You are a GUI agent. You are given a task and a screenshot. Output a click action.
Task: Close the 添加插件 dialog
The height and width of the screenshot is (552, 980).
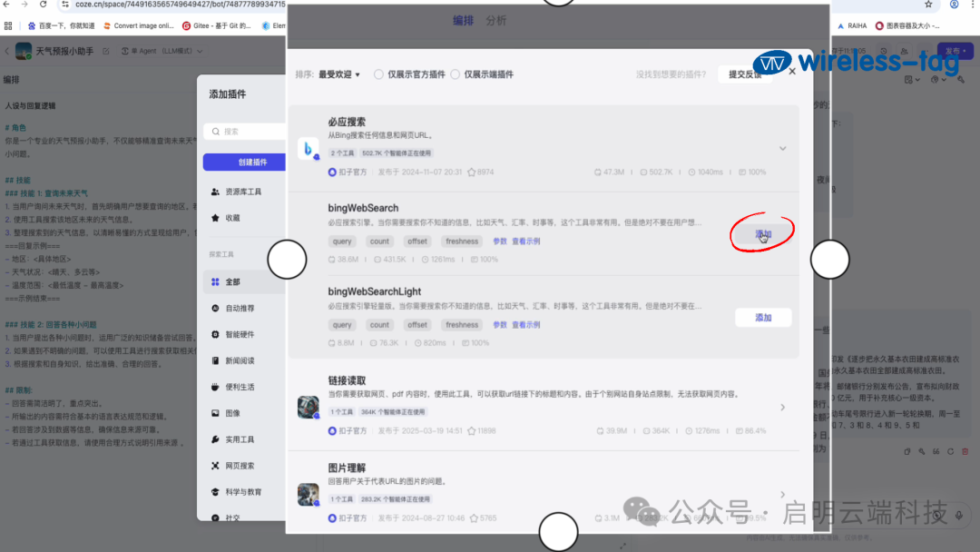[x=792, y=71]
